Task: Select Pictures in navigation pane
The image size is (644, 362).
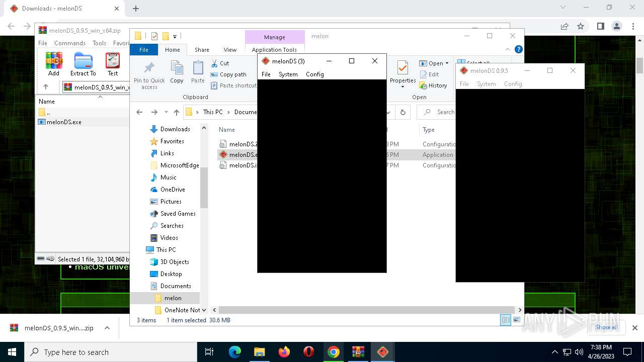Action: tap(171, 202)
